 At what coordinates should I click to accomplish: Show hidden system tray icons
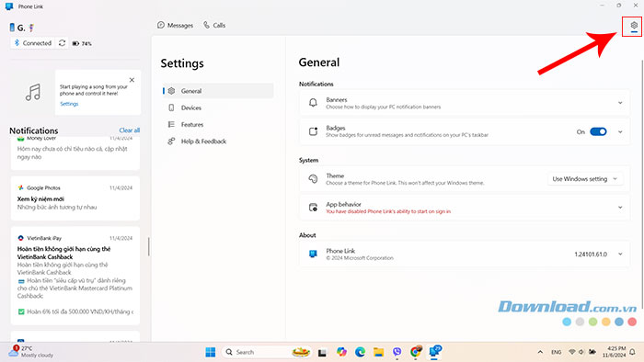click(x=540, y=352)
